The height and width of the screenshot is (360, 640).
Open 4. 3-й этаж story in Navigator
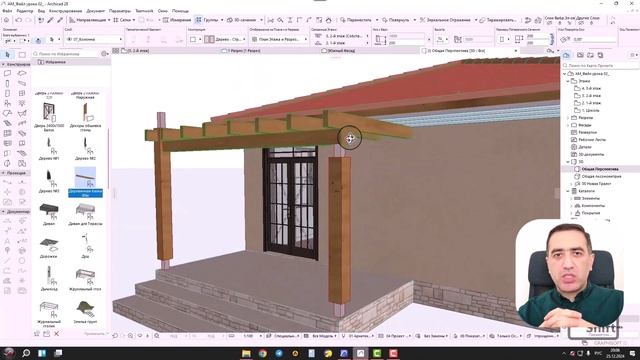(591, 89)
